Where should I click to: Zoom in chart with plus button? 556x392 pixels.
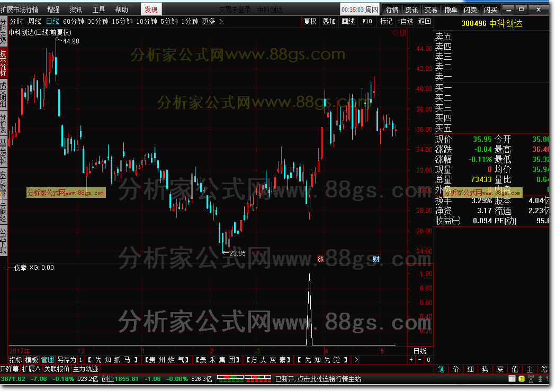coord(411,360)
